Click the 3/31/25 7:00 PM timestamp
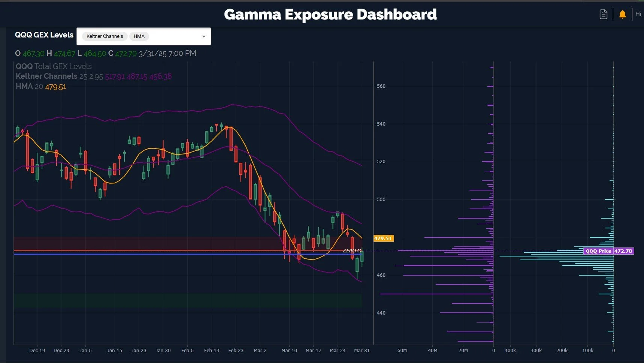 [x=167, y=53]
